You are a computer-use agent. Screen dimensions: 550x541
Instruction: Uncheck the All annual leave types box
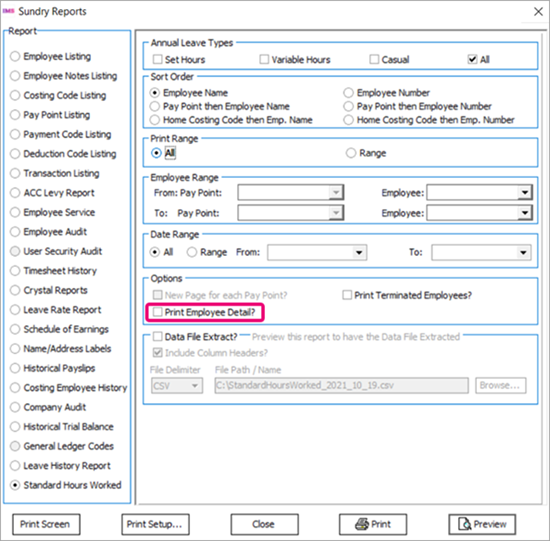pyautogui.click(x=472, y=59)
